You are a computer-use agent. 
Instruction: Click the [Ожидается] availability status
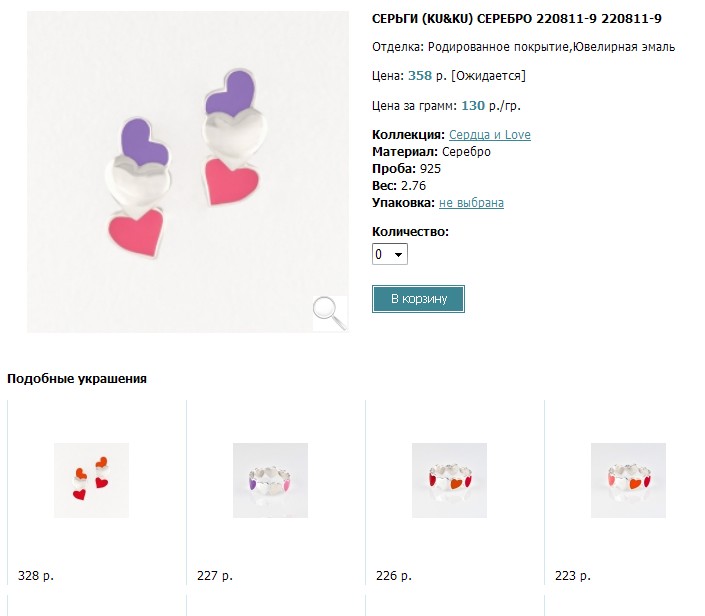(x=488, y=76)
